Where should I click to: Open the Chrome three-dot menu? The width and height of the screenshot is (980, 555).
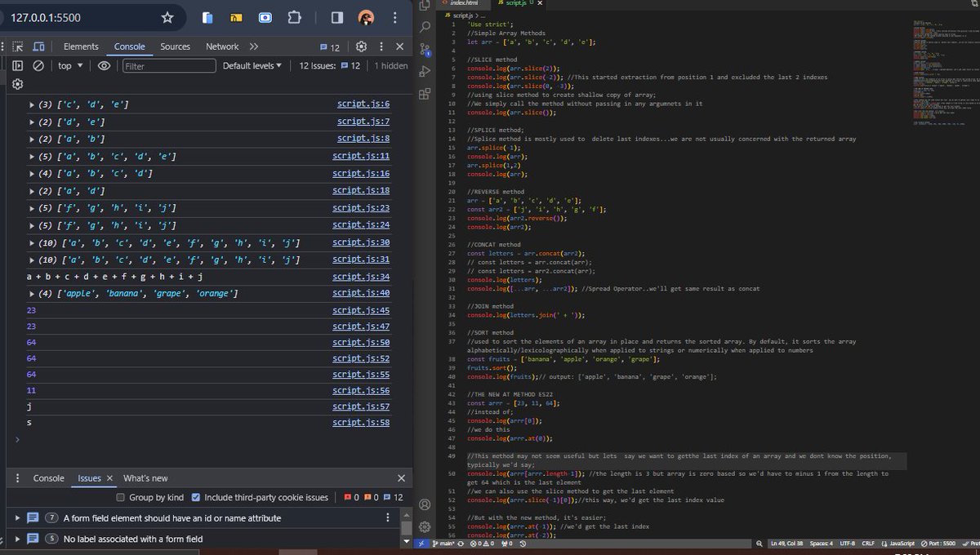click(x=394, y=17)
